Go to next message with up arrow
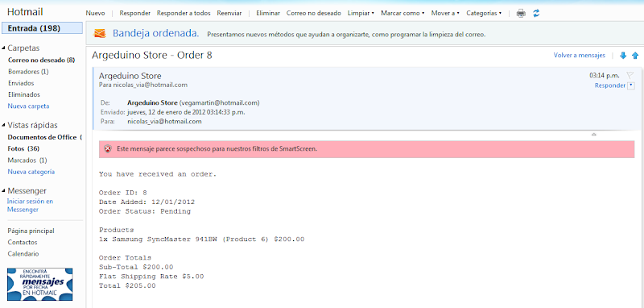This screenshot has width=644, height=308. tap(635, 56)
